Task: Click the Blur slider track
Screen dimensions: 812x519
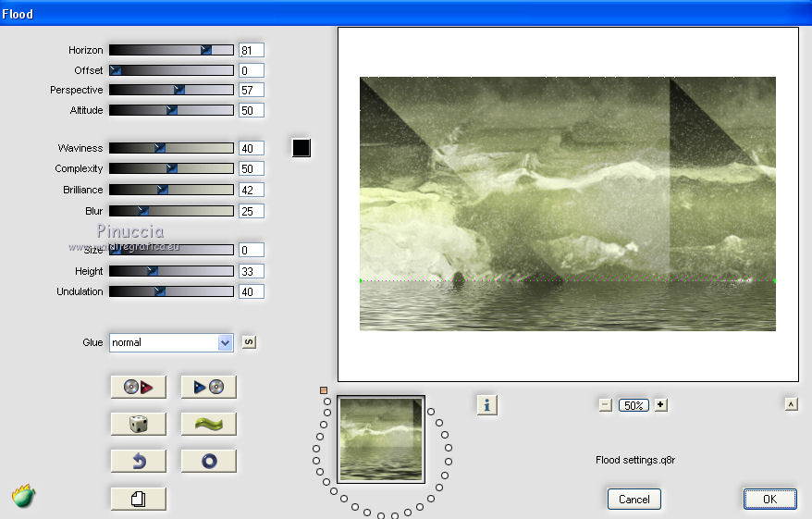Action: point(171,211)
